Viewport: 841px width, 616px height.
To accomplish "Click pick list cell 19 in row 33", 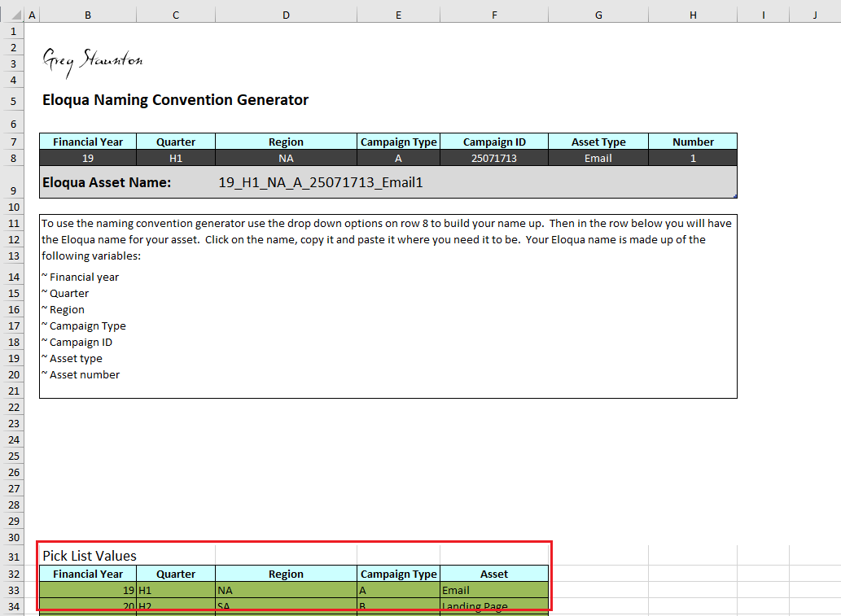I will [88, 590].
